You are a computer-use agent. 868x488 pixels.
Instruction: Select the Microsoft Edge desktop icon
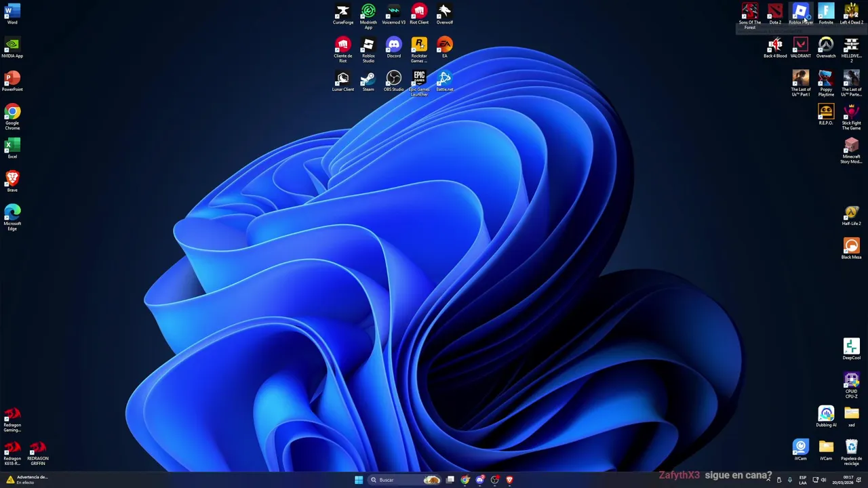[12, 218]
